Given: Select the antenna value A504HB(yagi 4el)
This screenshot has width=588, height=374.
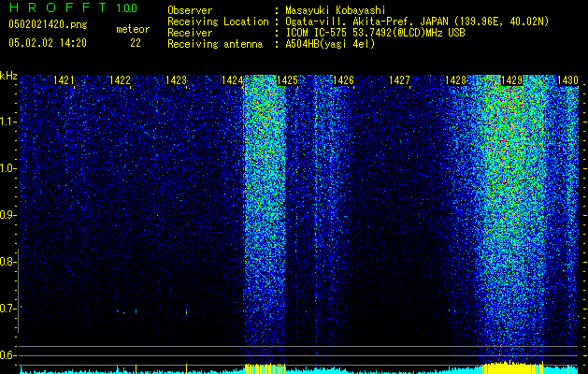Looking at the screenshot, I should point(330,44).
